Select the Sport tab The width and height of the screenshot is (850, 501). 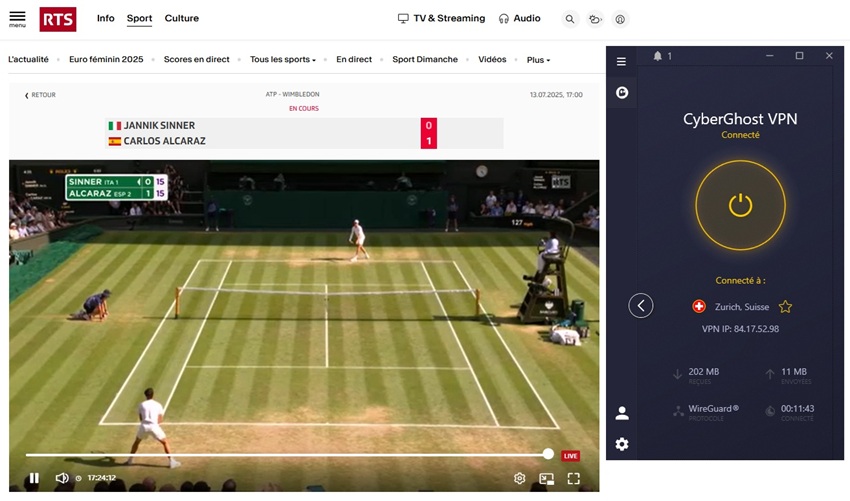tap(139, 18)
